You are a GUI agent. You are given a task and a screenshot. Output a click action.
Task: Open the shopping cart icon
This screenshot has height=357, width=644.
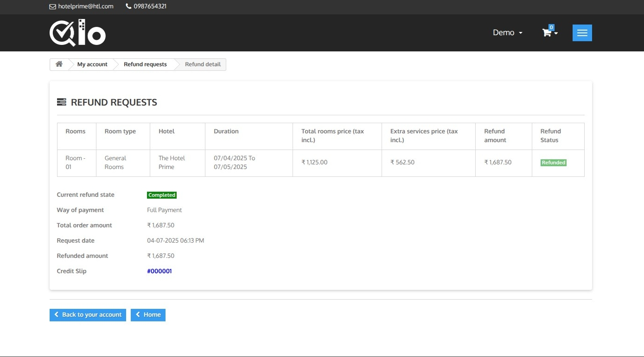547,33
